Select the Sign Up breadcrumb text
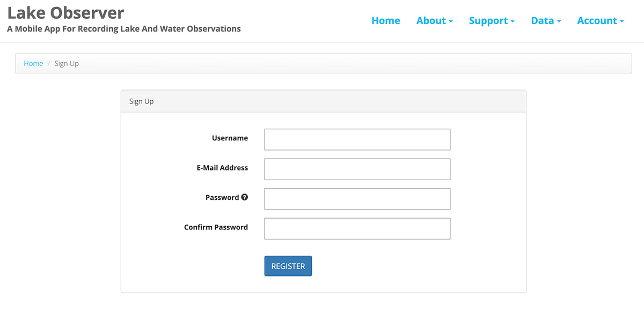The image size is (644, 313). (67, 63)
